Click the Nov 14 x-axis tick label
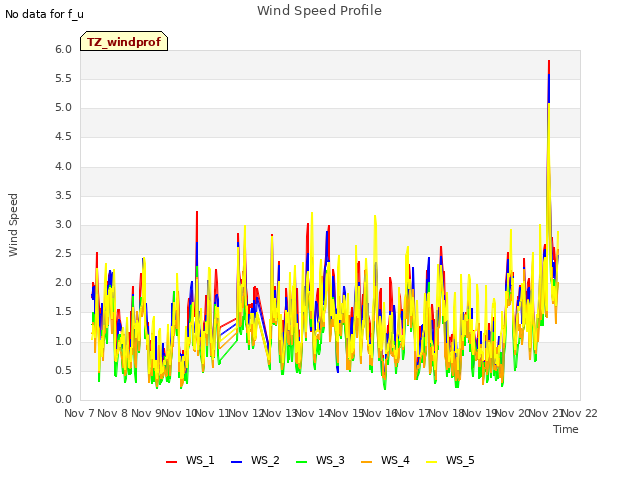This screenshot has height=480, width=640. 313,413
